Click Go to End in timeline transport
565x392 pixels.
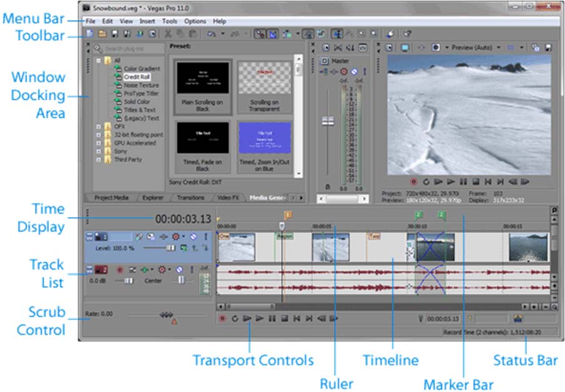(309, 318)
